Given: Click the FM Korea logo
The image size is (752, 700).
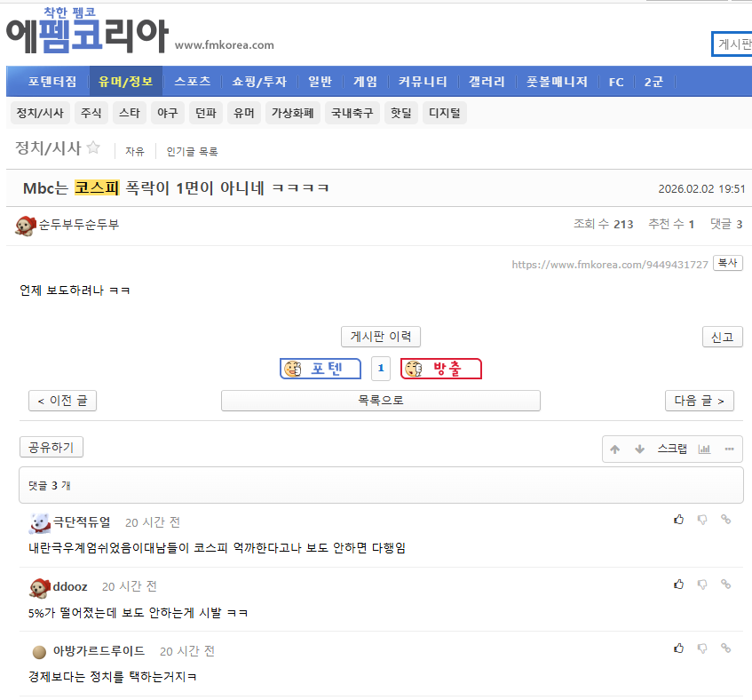Looking at the screenshot, I should coord(87,32).
